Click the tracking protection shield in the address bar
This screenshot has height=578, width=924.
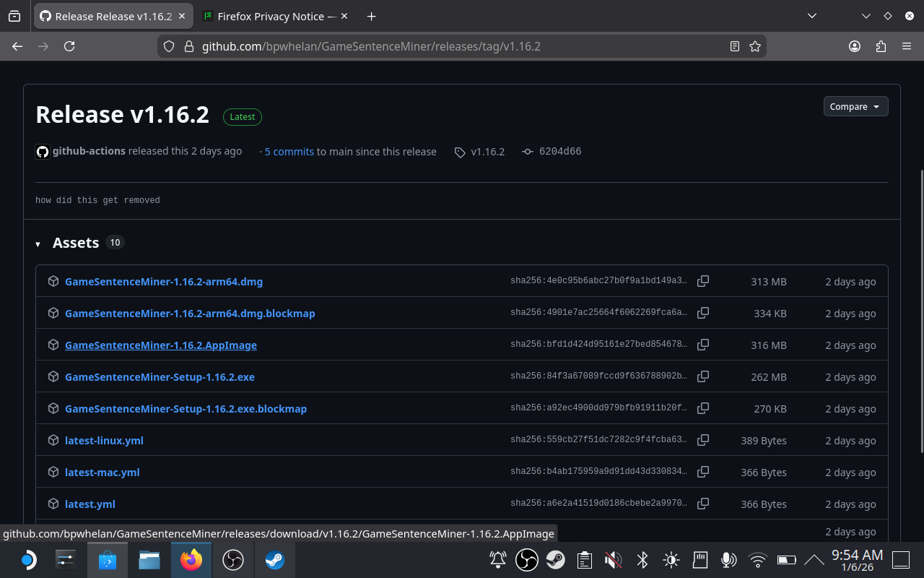coord(168,46)
